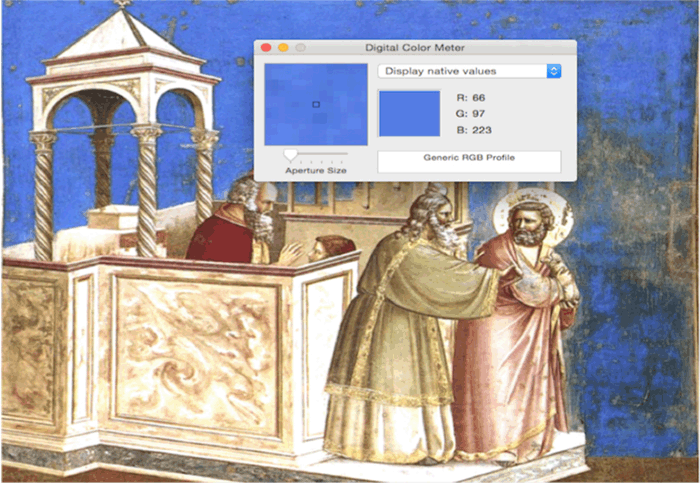
Task: Click the gray zoom button in title bar
Action: point(301,48)
